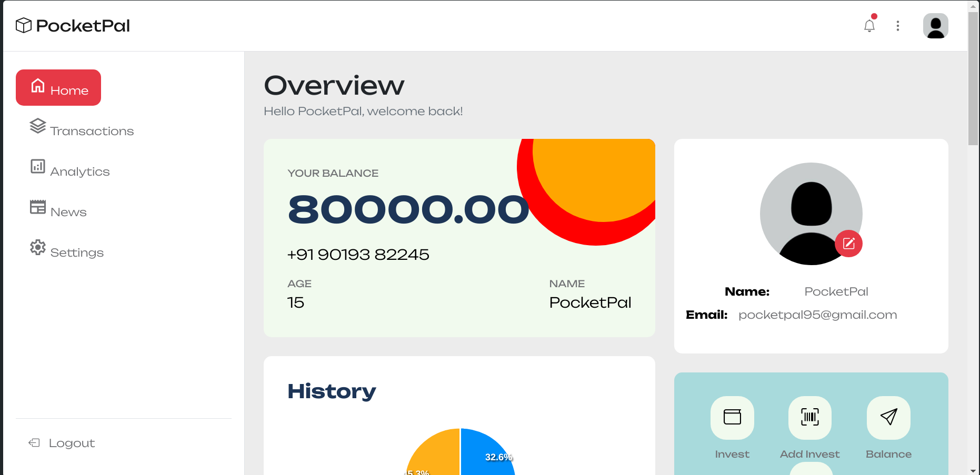Image resolution: width=980 pixels, height=475 pixels.
Task: Click the PocketPal brand name
Action: [x=83, y=26]
